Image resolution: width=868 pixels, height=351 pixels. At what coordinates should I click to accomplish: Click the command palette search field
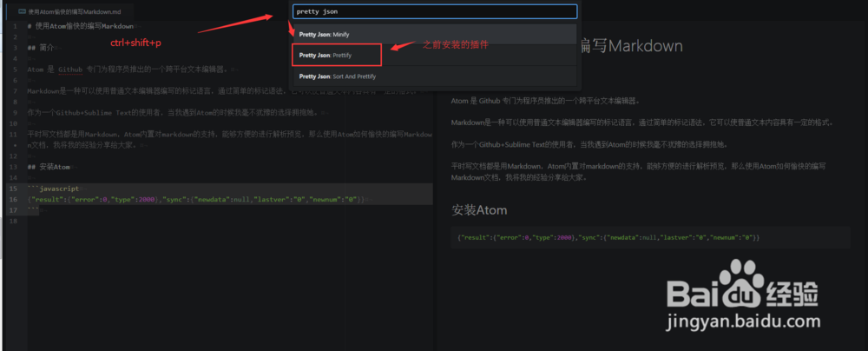click(x=435, y=11)
